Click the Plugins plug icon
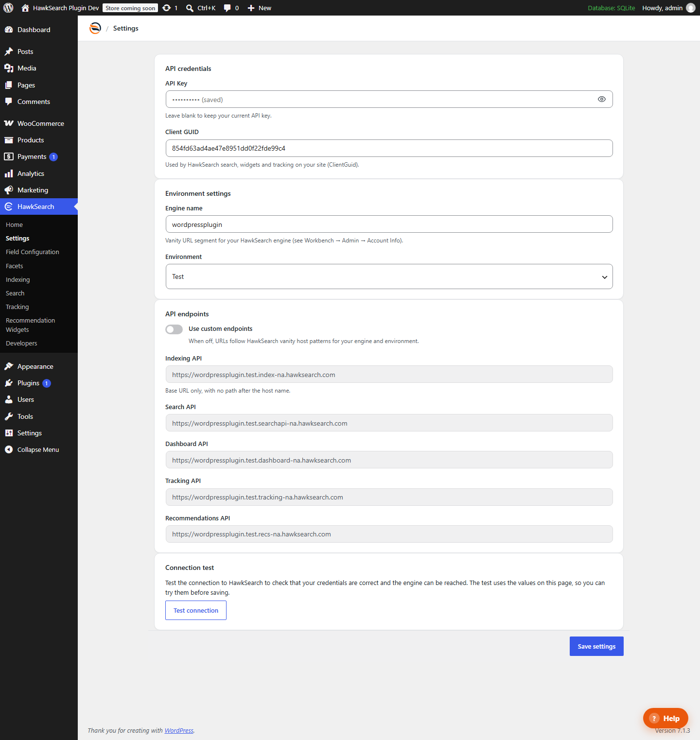The width and height of the screenshot is (700, 740). click(x=9, y=383)
